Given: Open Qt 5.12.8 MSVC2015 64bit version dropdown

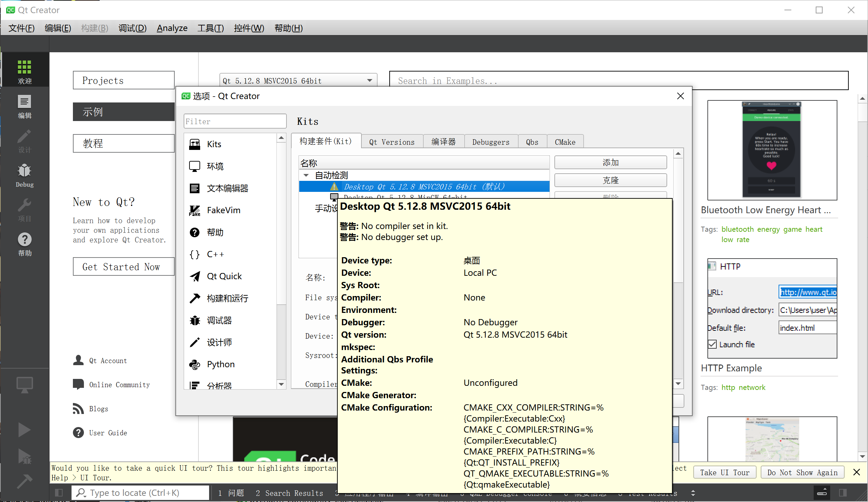Looking at the screenshot, I should pyautogui.click(x=298, y=80).
